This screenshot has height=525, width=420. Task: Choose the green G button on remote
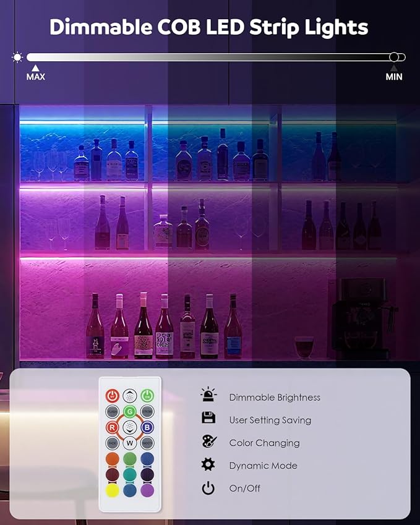click(x=130, y=411)
